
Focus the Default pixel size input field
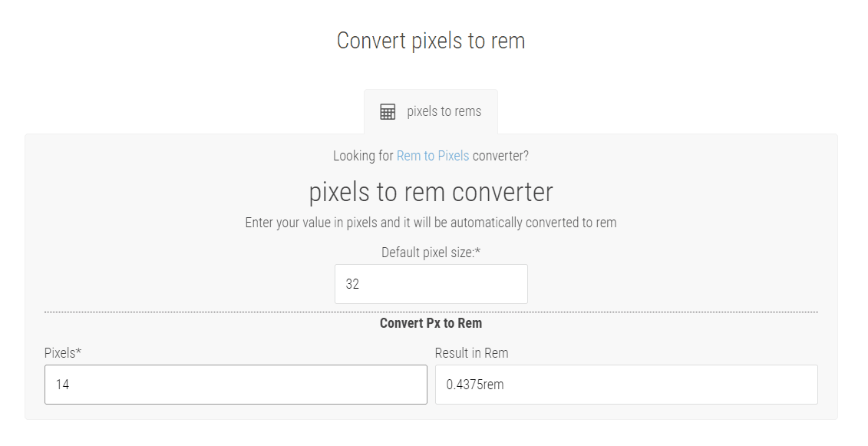tap(431, 284)
